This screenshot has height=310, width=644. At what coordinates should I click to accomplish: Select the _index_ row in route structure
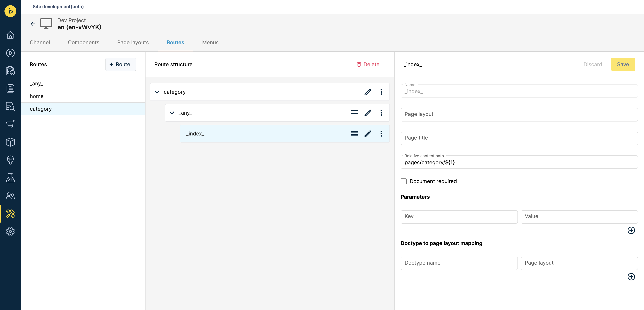click(x=285, y=134)
